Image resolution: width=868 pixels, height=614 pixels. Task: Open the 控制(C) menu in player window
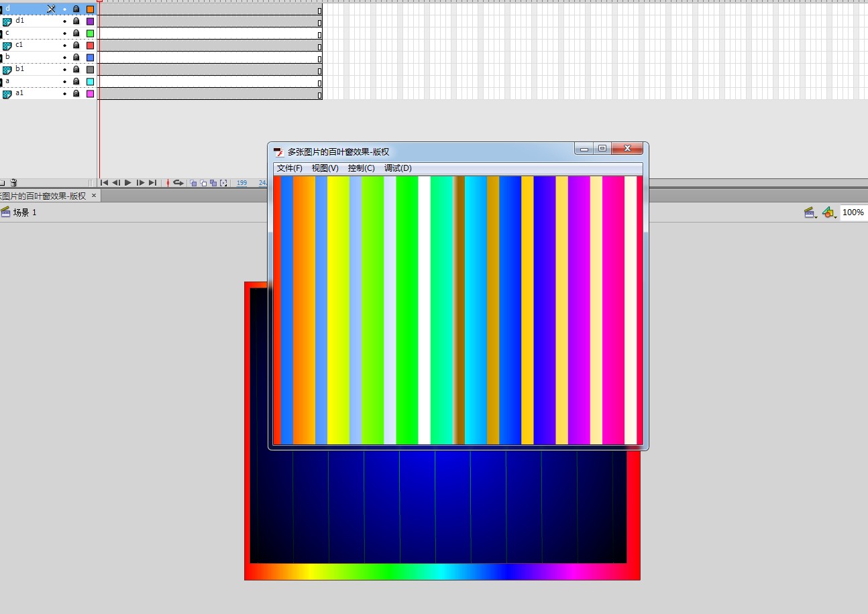click(x=361, y=168)
